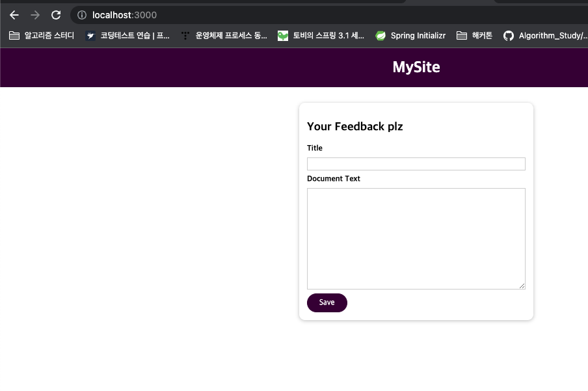Image resolution: width=588 pixels, height=391 pixels.
Task: Click the Your Feedback plz heading
Action: pos(354,126)
